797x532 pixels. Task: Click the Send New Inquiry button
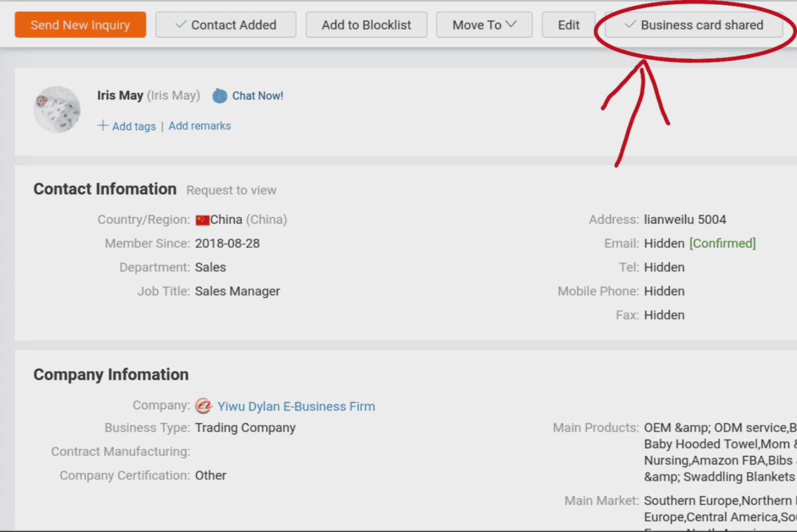[80, 25]
